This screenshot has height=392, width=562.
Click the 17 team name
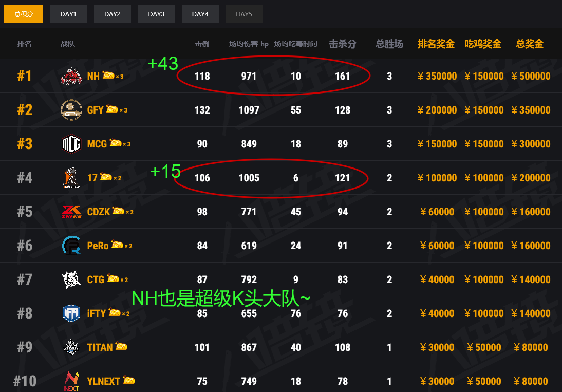92,178
